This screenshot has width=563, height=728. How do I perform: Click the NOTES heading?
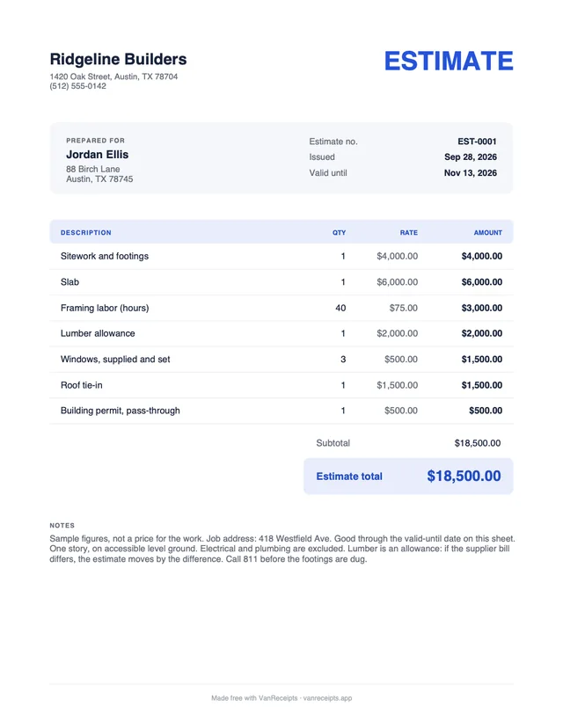(x=62, y=526)
